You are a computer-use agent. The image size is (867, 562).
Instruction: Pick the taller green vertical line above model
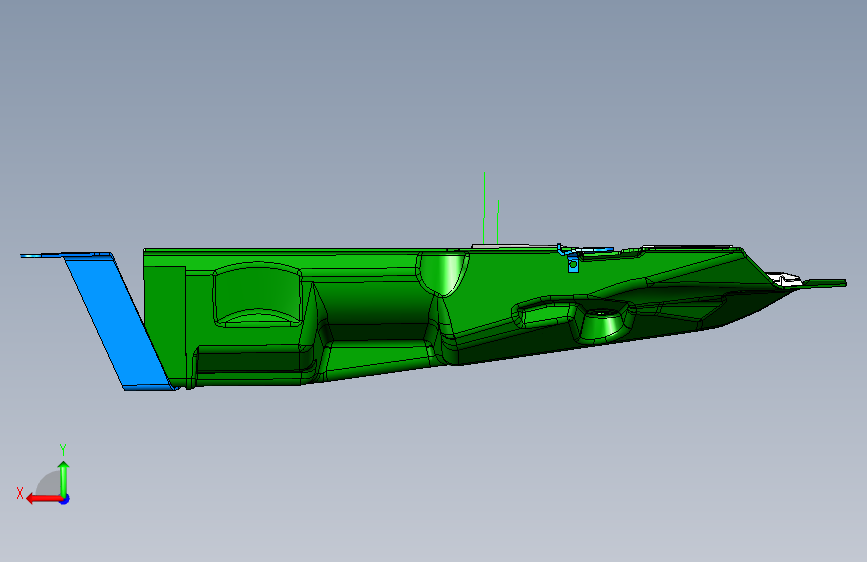click(x=484, y=208)
